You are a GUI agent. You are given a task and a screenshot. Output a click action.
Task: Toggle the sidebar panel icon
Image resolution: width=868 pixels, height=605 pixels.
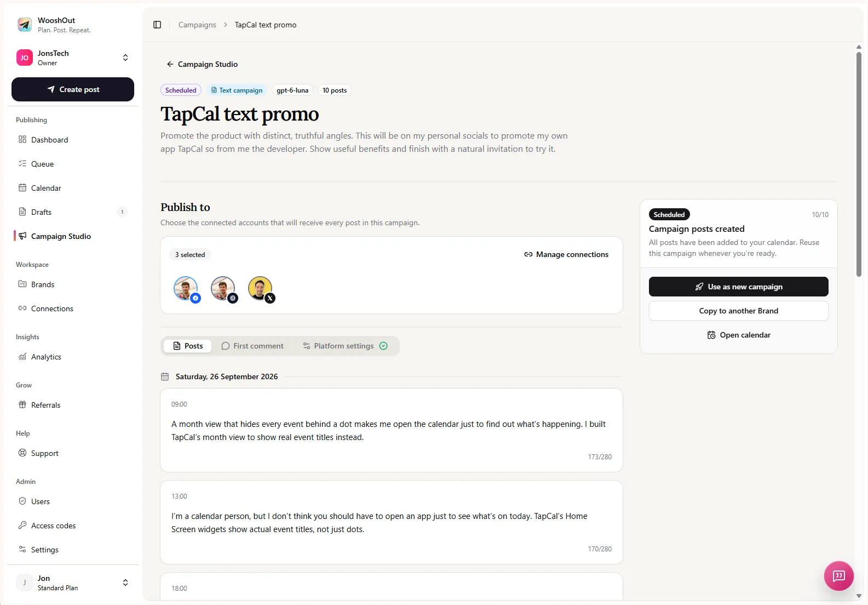[x=157, y=25]
